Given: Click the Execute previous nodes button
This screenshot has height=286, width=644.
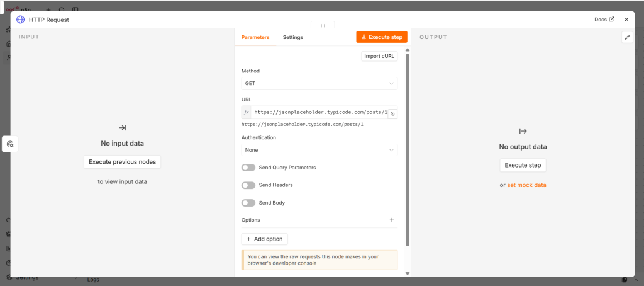Looking at the screenshot, I should click(x=123, y=162).
